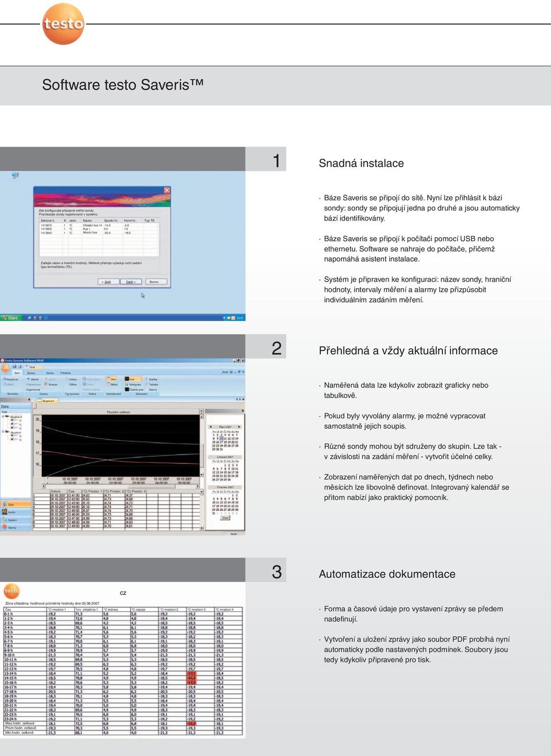
Task: Open the network desktop icon
Action: pyautogui.click(x=15, y=176)
